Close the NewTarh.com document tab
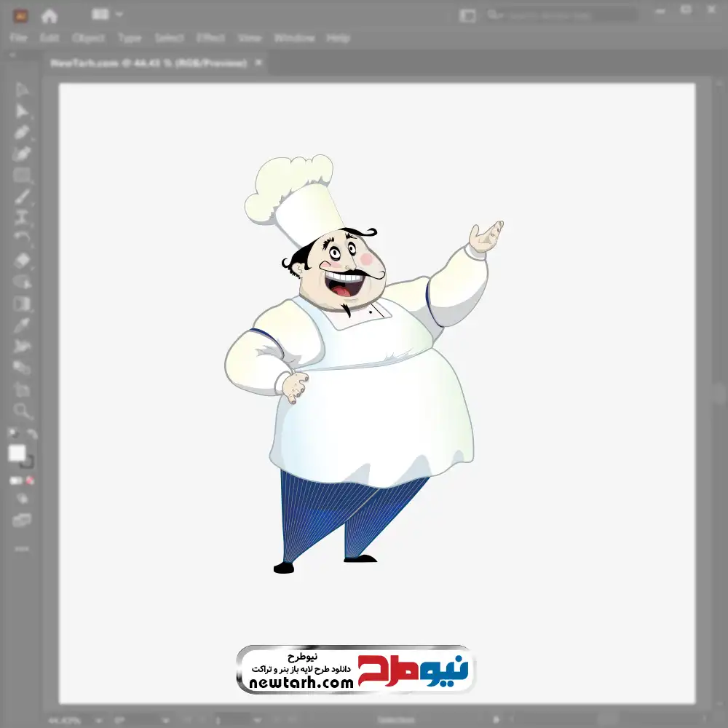This screenshot has width=728, height=728. pos(257,63)
